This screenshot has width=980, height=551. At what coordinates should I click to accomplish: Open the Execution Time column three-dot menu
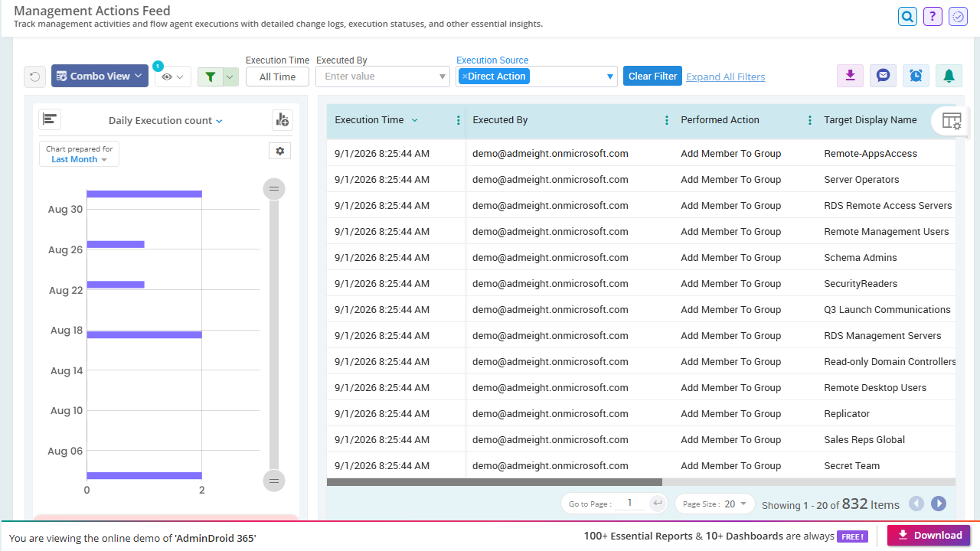pos(459,120)
